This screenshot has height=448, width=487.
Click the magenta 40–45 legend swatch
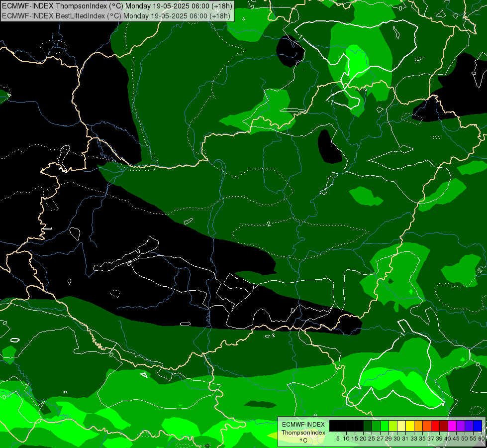[x=453, y=426]
